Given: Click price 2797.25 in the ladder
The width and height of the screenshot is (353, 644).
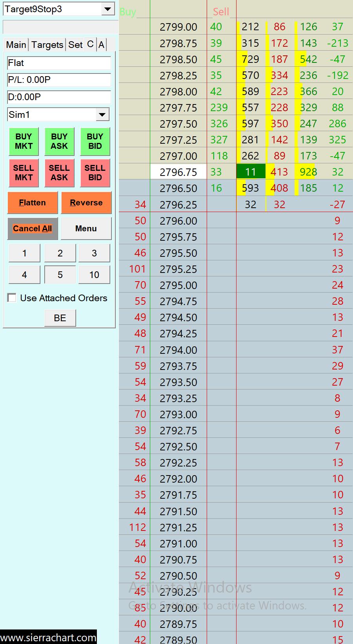Looking at the screenshot, I should [x=178, y=140].
